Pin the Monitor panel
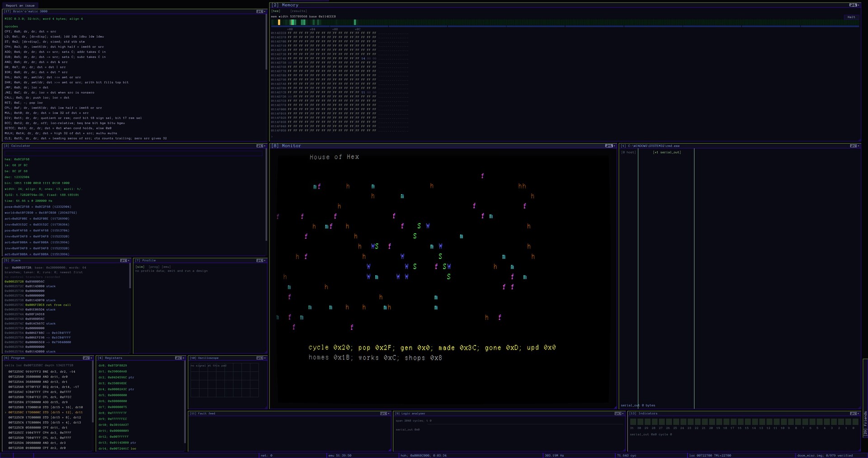 click(609, 146)
